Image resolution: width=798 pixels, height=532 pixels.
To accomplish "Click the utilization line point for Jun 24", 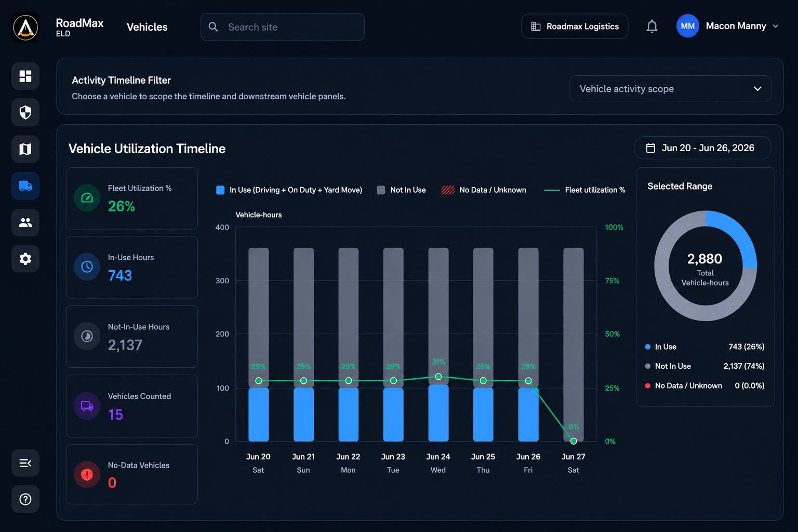I will (x=438, y=377).
